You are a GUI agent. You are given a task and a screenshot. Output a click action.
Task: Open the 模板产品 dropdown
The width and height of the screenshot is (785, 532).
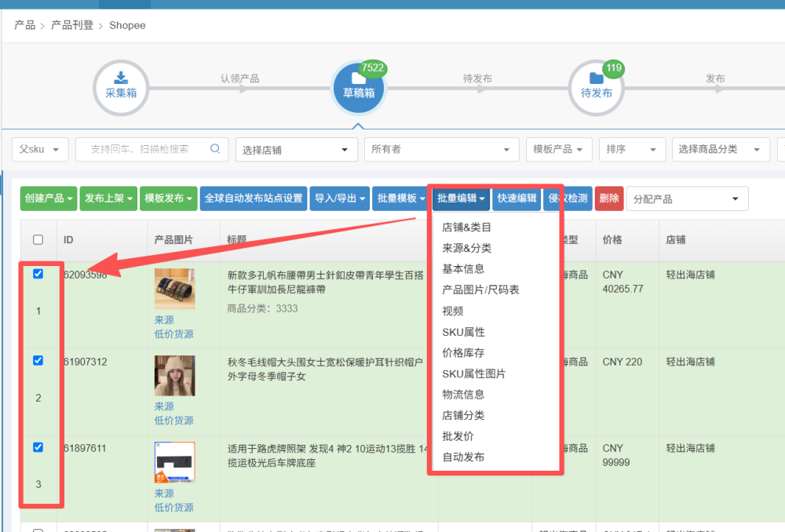pyautogui.click(x=559, y=149)
